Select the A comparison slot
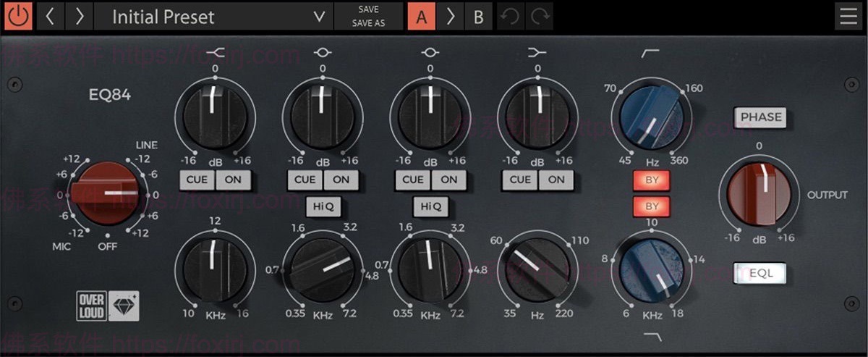 coord(422,17)
